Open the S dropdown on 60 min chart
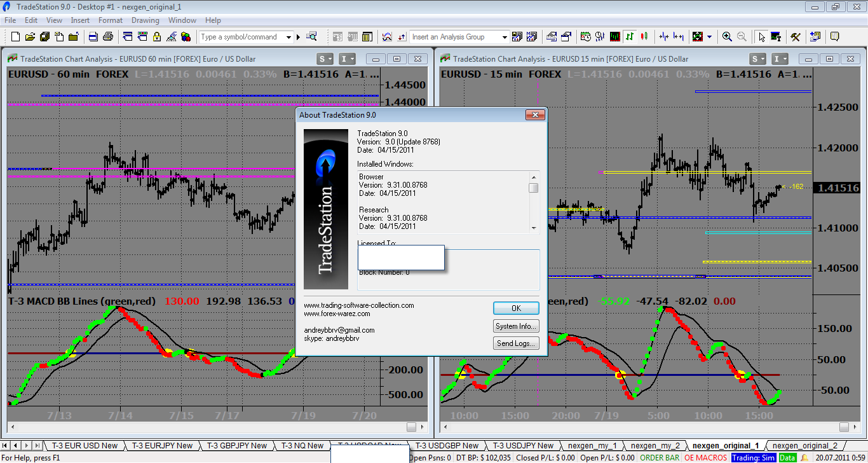868x463 pixels. (x=325, y=59)
